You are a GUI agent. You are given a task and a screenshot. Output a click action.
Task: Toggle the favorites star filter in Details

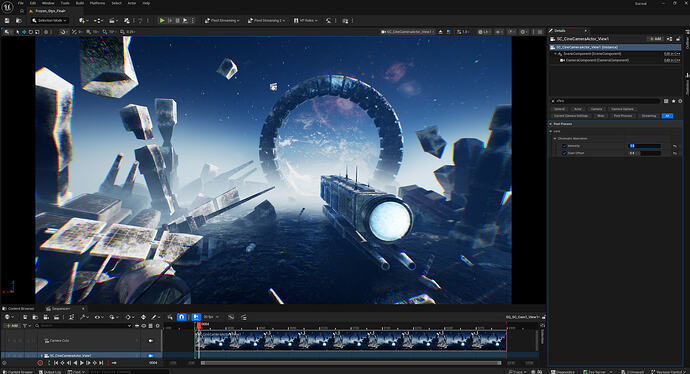tap(673, 101)
